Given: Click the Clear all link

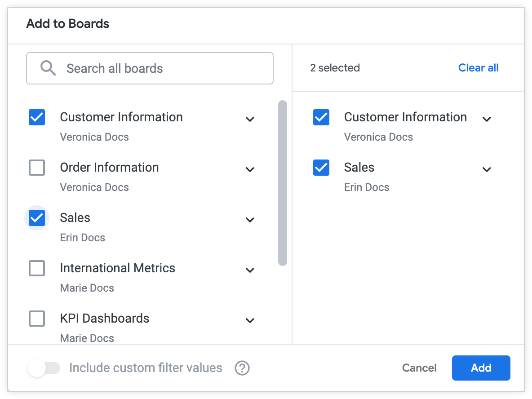Looking at the screenshot, I should tap(478, 68).
